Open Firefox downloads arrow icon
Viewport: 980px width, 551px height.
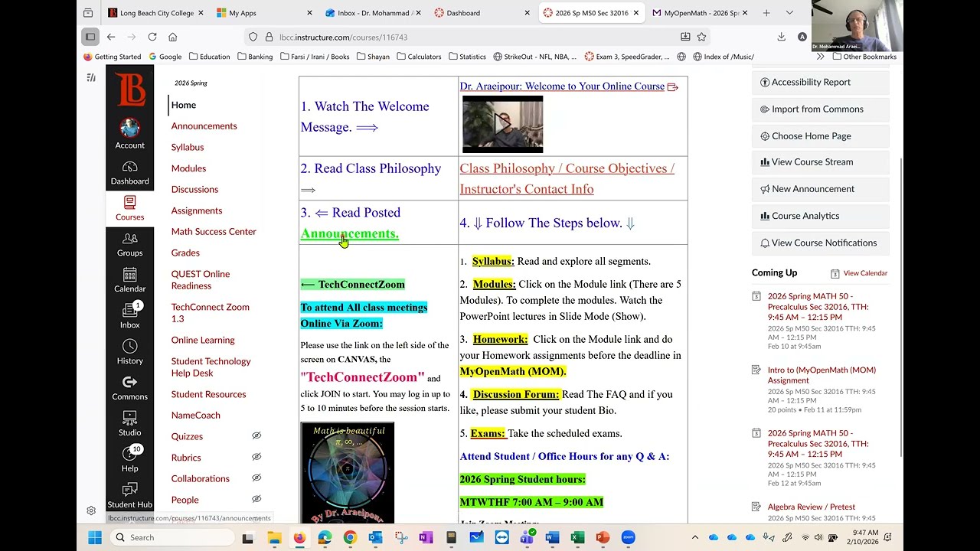click(x=781, y=37)
